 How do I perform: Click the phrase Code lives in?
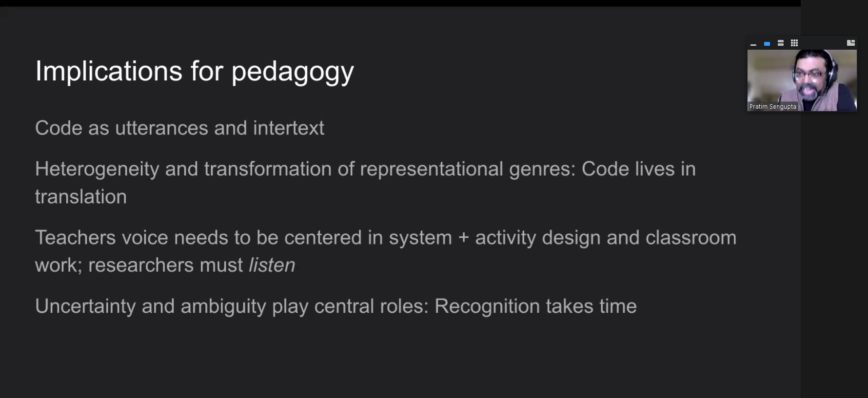click(638, 169)
